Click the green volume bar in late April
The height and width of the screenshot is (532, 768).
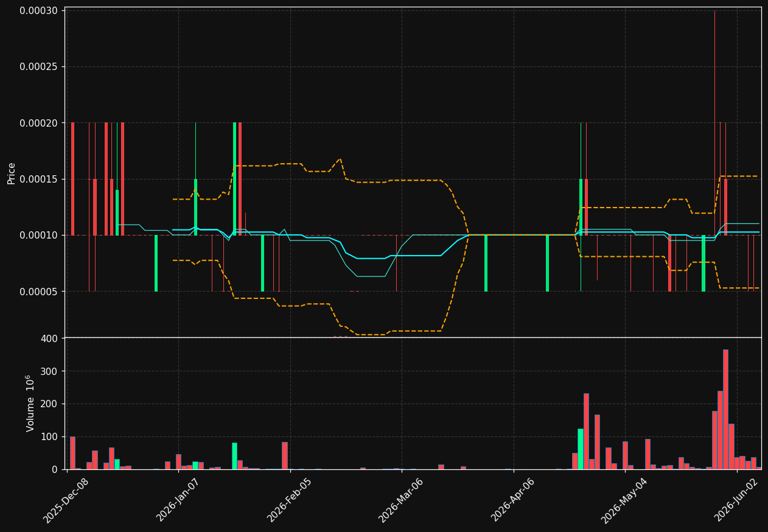click(581, 449)
